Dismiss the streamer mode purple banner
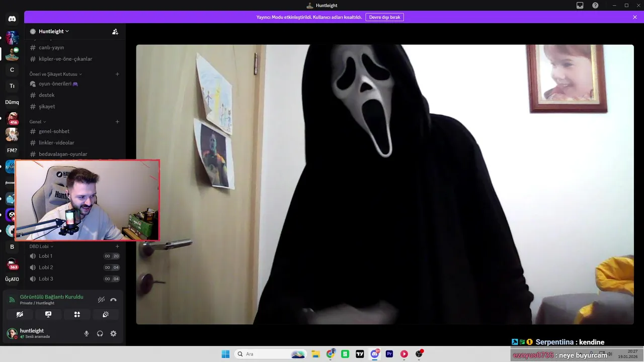Image resolution: width=644 pixels, height=362 pixels. 635,17
